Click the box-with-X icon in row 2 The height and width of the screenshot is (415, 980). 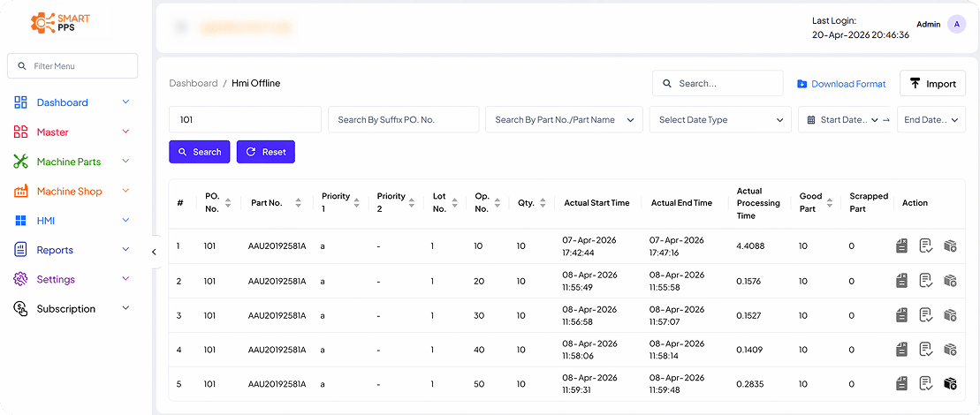pyautogui.click(x=950, y=281)
